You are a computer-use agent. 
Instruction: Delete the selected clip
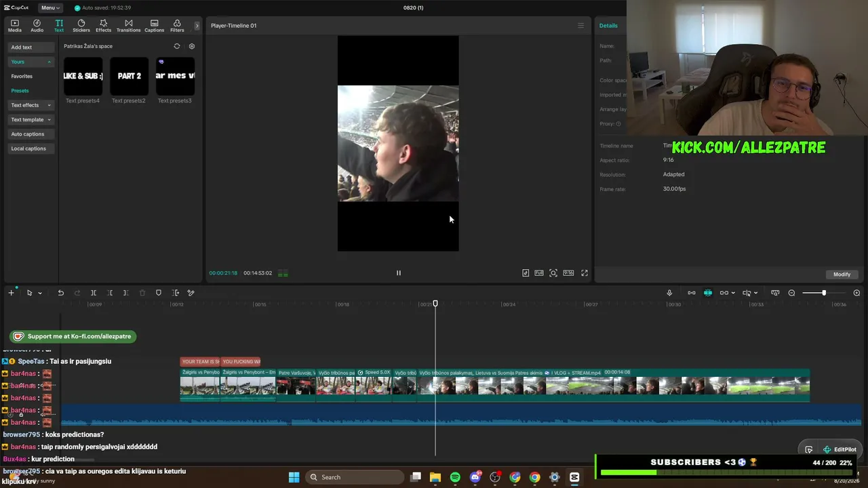click(x=142, y=293)
